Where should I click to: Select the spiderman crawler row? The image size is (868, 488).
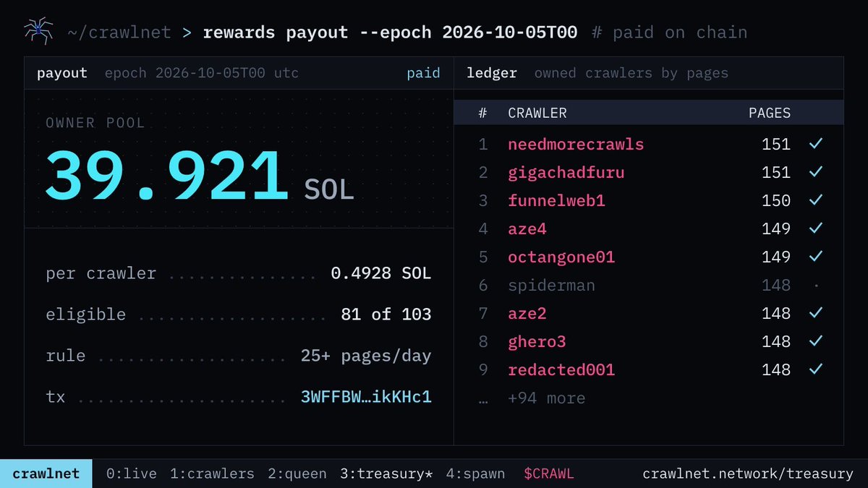[x=650, y=286]
